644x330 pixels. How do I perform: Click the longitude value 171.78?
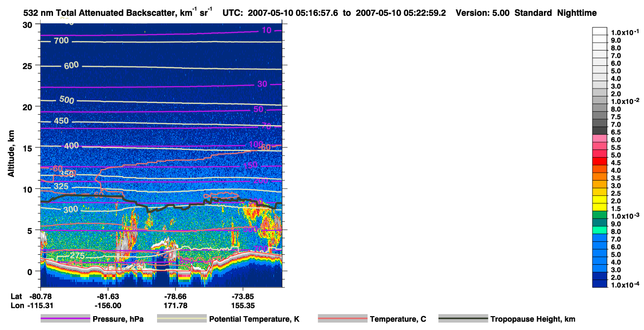pyautogui.click(x=175, y=306)
